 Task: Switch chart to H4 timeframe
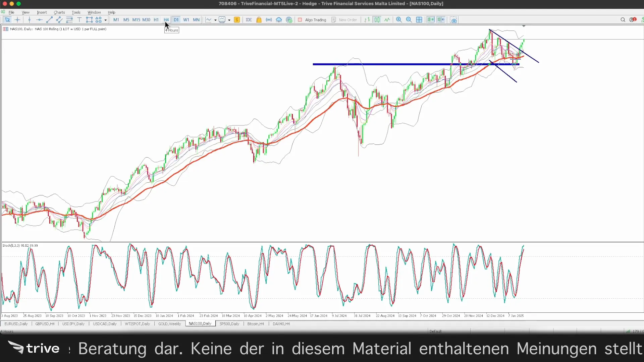pyautogui.click(x=166, y=20)
